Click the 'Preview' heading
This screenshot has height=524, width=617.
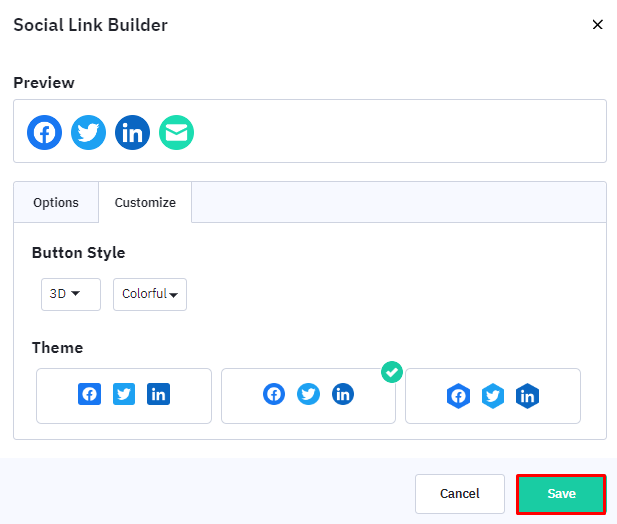click(44, 83)
